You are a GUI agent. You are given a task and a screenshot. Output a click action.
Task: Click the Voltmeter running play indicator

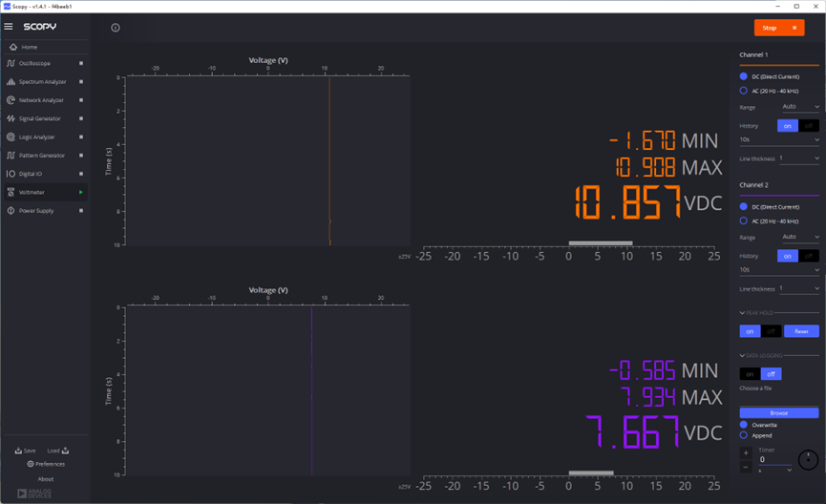tap(81, 192)
